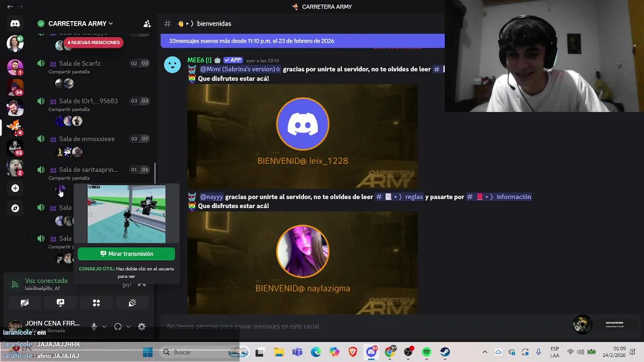Toggle noise suppression icon
This screenshot has width=644, height=362.
pyautogui.click(x=126, y=285)
